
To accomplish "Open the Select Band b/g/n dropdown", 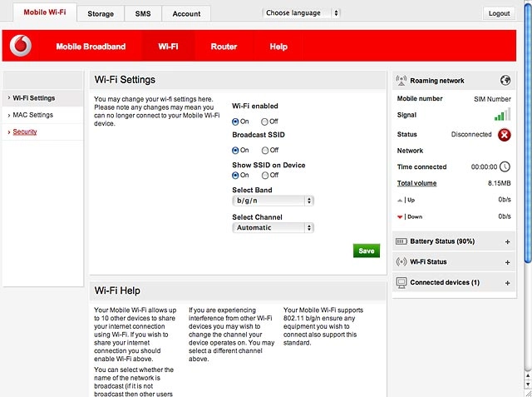I will click(x=273, y=201).
